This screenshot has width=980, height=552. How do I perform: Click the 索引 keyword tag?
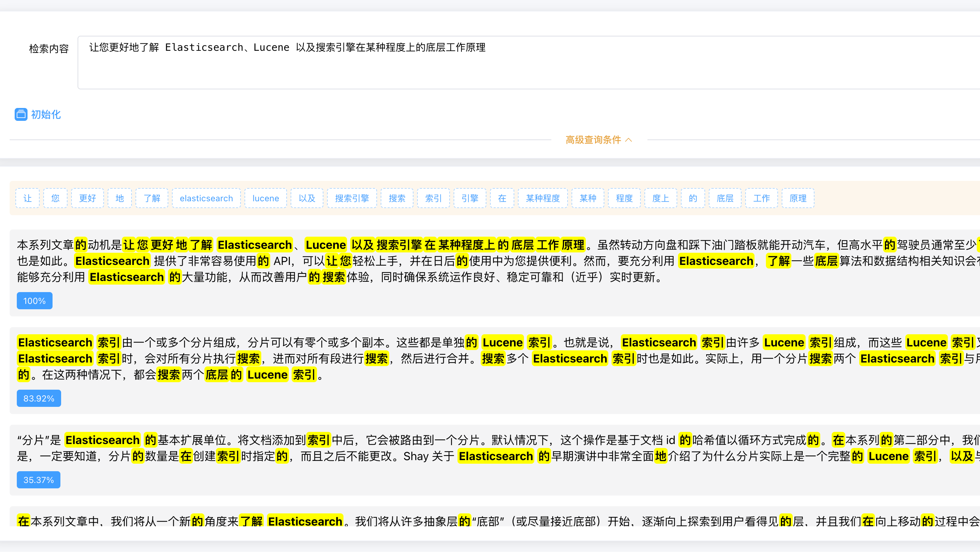click(433, 198)
